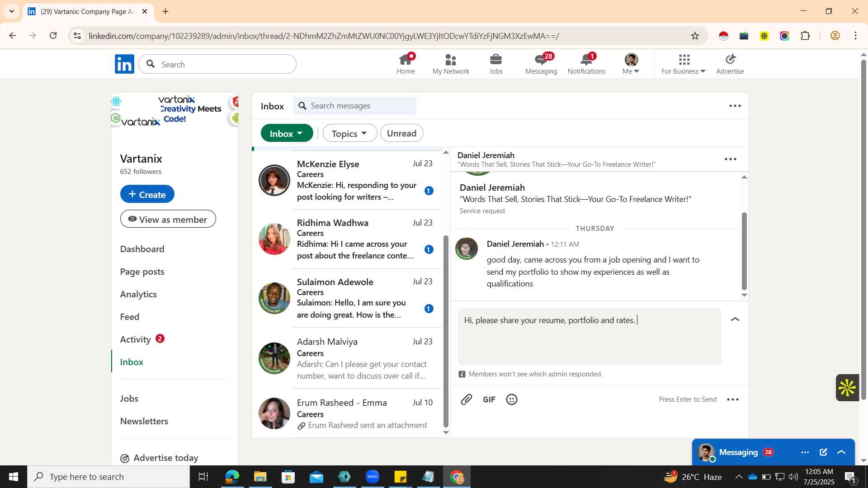Collapse the message composer with chevron
Viewport: 868px width, 488px height.
click(x=735, y=319)
